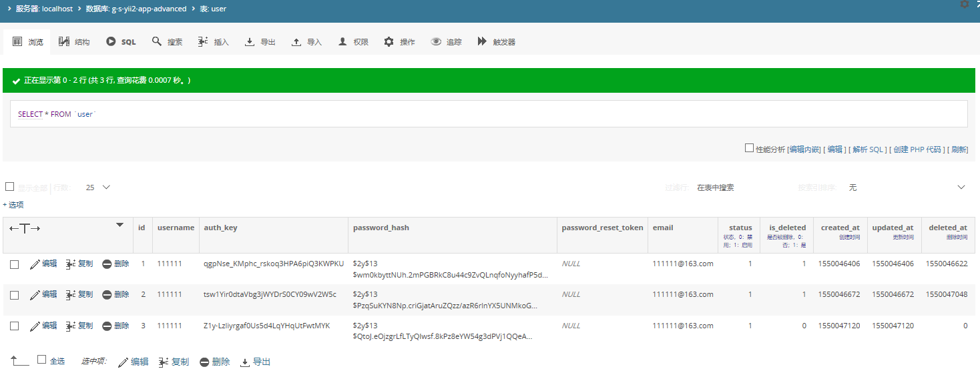Screen dimensions: 980x381
Task: Click the delete icon for row id 3
Action: click(107, 326)
